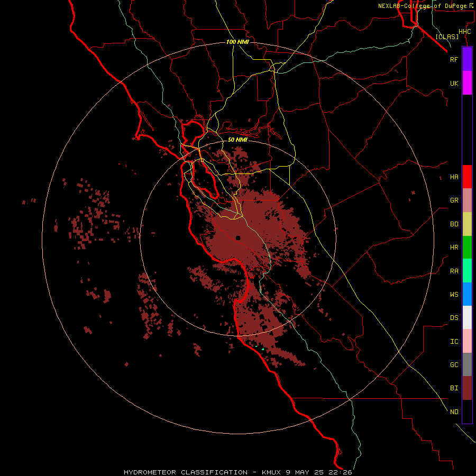The height and width of the screenshot is (476, 476).
Task: Click the GR legend label
Action: (x=454, y=200)
